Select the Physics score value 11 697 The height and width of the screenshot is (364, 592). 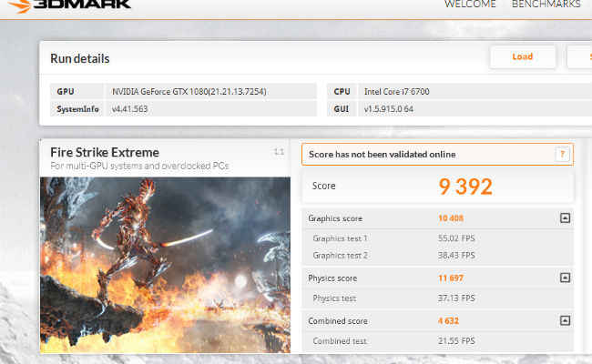451,278
